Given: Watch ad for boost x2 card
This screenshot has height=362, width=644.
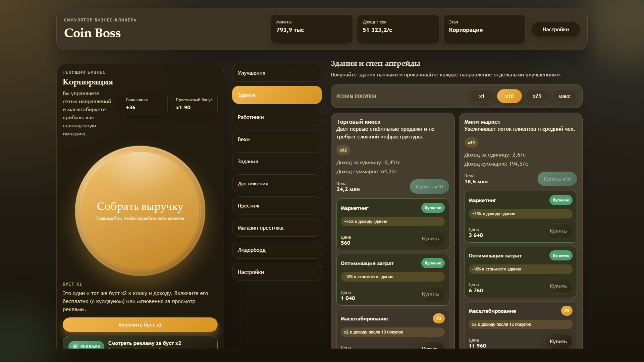Looking at the screenshot, I should (x=140, y=343).
